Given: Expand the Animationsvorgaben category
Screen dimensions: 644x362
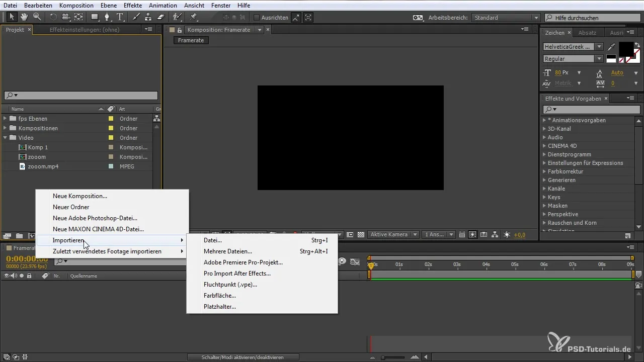Looking at the screenshot, I should [x=544, y=120].
